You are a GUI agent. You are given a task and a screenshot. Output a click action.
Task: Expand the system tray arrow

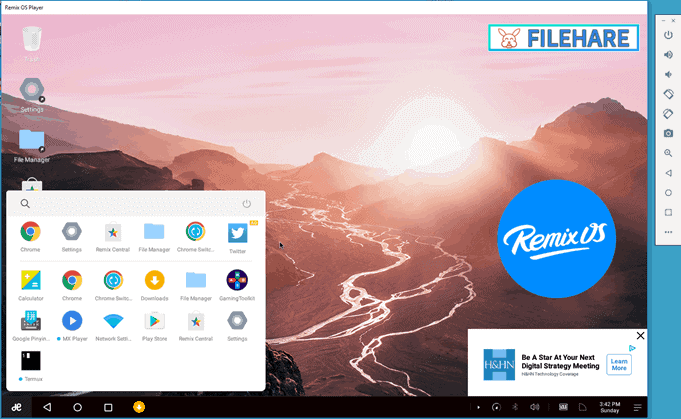[479, 407]
